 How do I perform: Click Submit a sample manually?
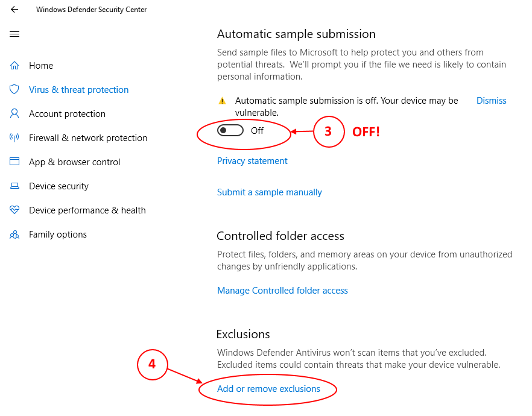[270, 192]
